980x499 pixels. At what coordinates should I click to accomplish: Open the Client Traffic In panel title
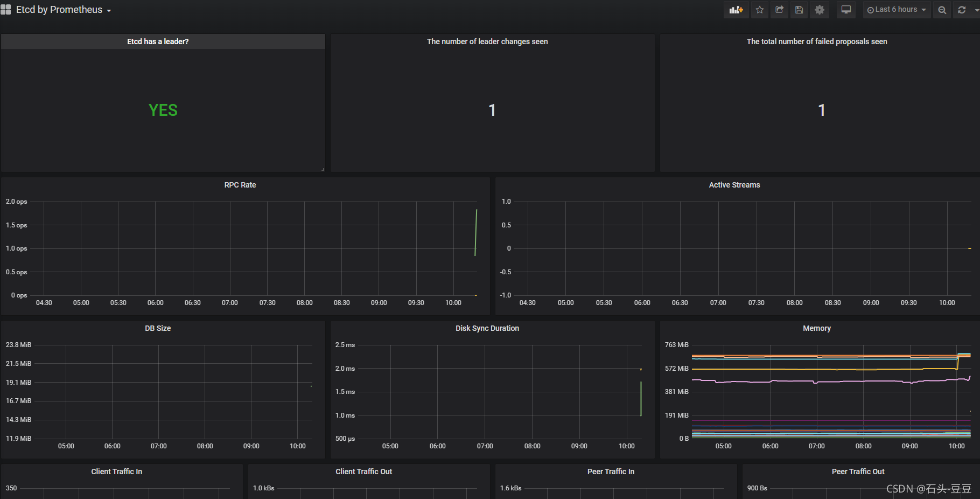[117, 472]
